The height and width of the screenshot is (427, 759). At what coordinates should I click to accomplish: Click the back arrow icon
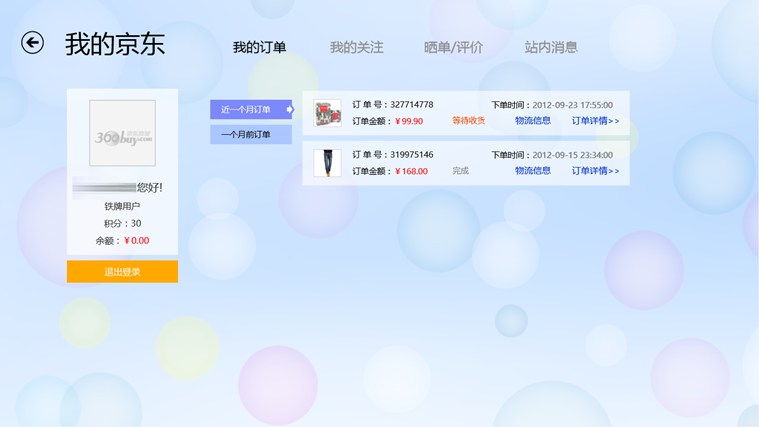click(x=32, y=43)
